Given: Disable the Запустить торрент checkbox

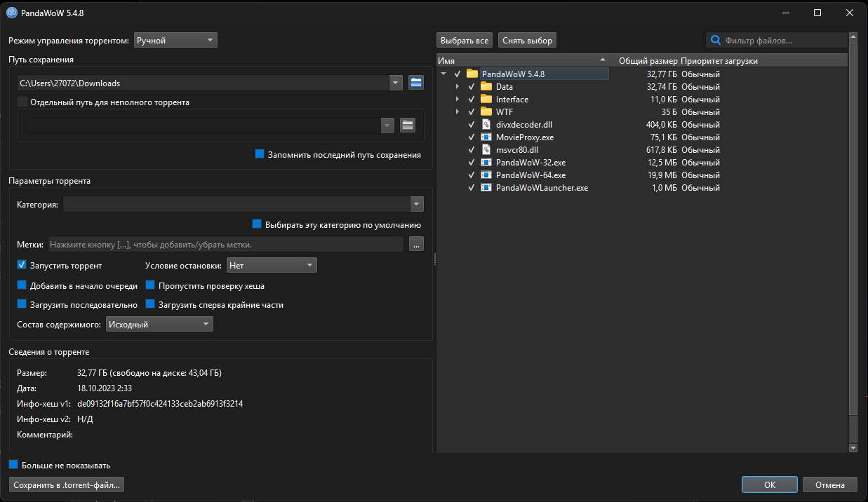Looking at the screenshot, I should (x=22, y=266).
